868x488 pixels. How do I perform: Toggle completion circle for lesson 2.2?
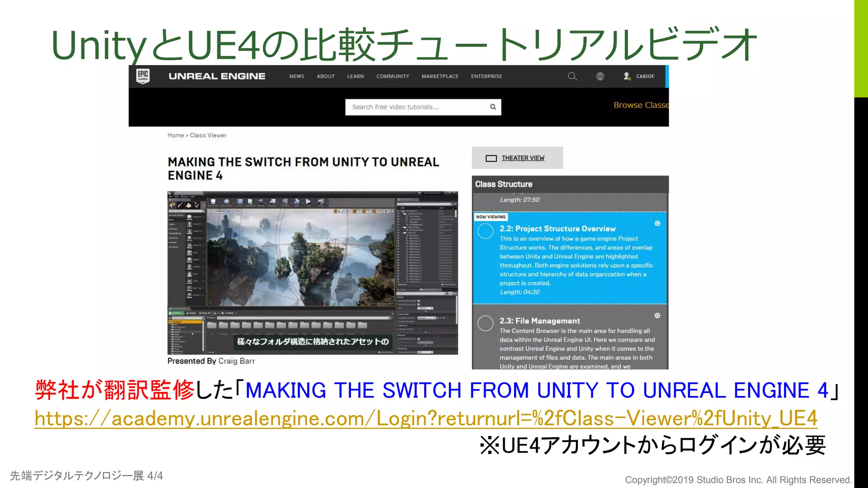click(486, 231)
